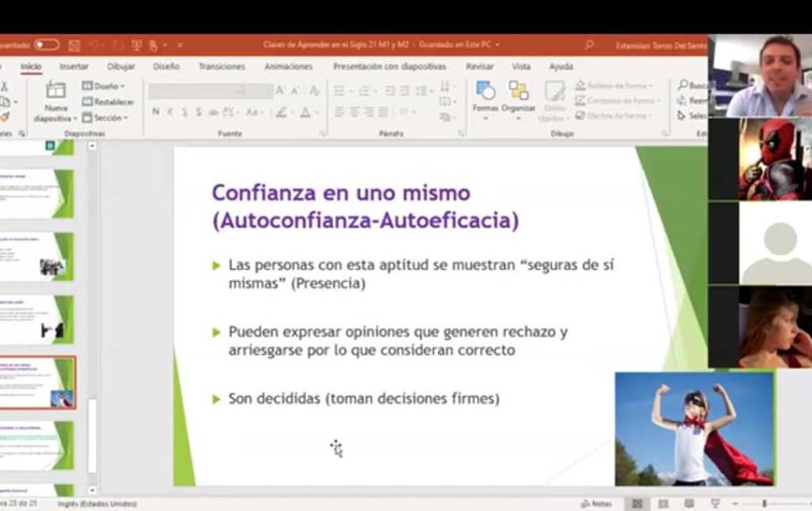Select Normal view icon in status bar
812x511 pixels.
point(637,503)
